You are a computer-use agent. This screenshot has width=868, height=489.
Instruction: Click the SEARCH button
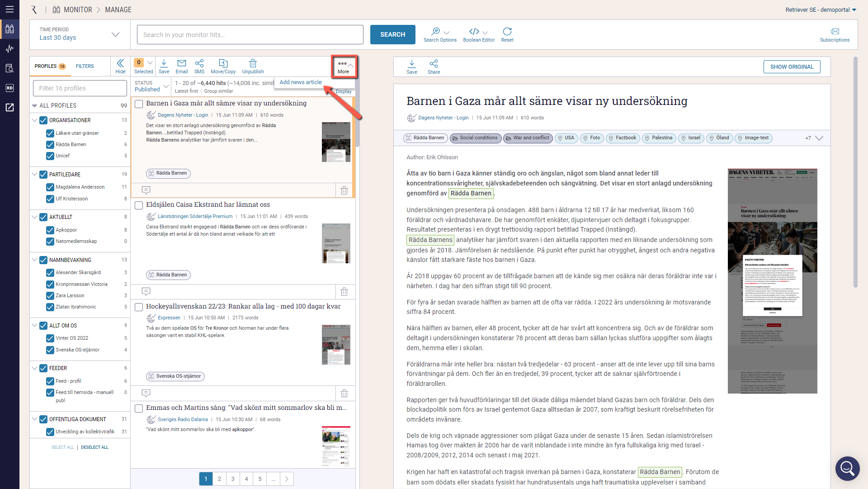coord(392,34)
